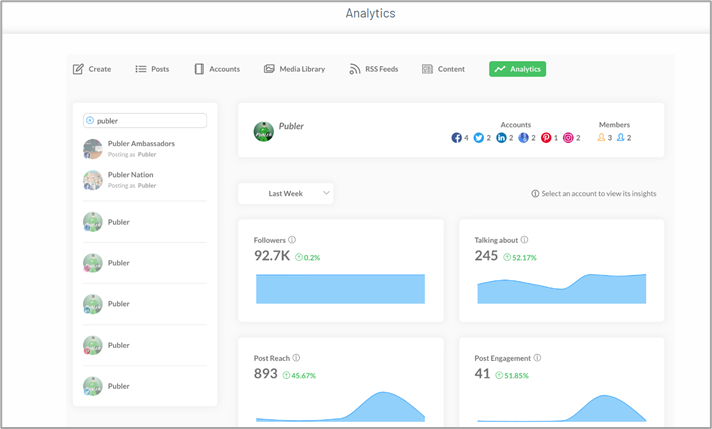Click the Post Reach 893 value
The width and height of the screenshot is (712, 429).
coord(266,374)
